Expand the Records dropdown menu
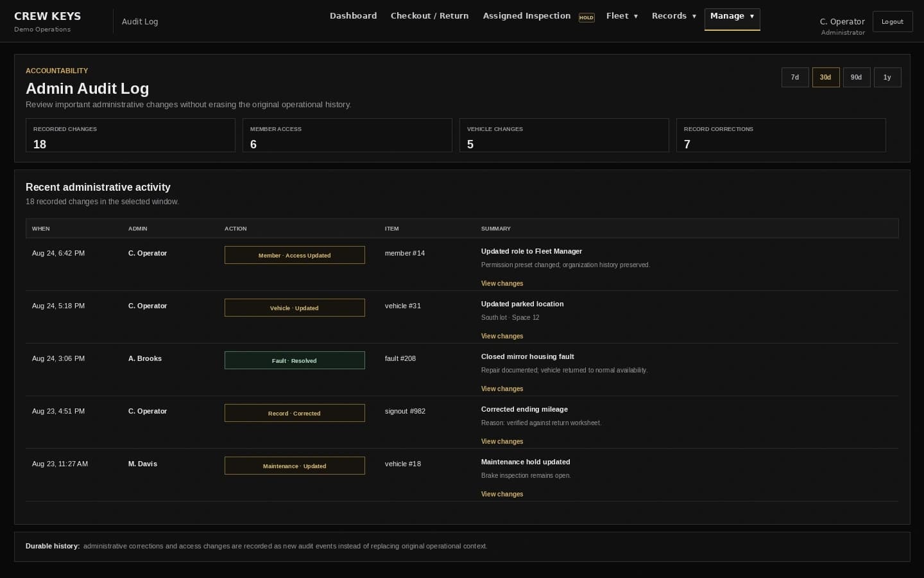The height and width of the screenshot is (578, 924). click(x=674, y=16)
